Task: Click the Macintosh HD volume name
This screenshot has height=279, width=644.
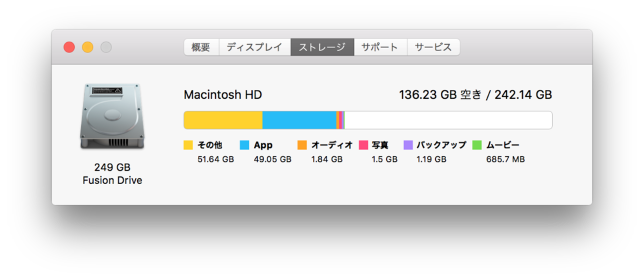Action: tap(223, 94)
